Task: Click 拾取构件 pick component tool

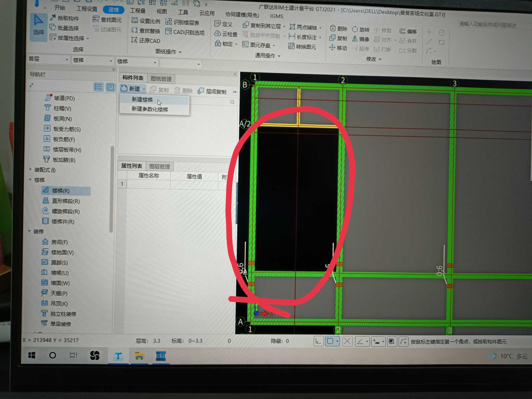Action: (x=64, y=18)
